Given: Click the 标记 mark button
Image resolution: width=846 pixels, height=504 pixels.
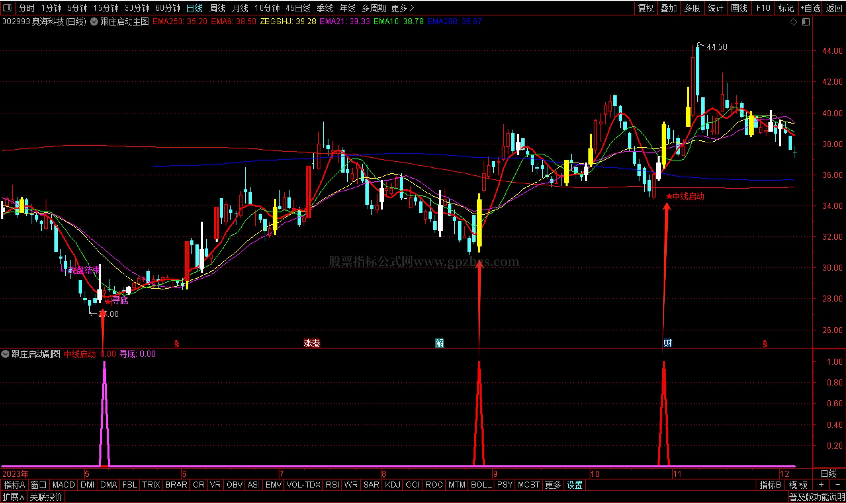Looking at the screenshot, I should pos(786,8).
